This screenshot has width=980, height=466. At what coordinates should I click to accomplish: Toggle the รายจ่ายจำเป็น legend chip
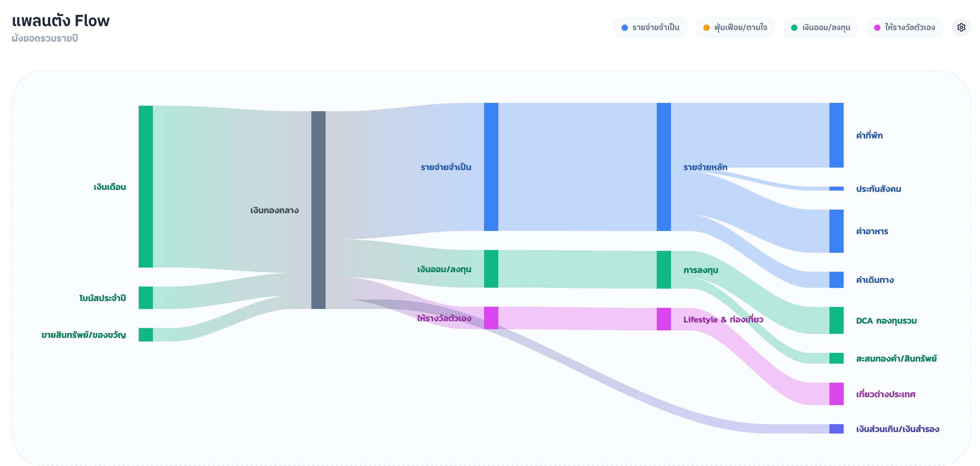650,27
